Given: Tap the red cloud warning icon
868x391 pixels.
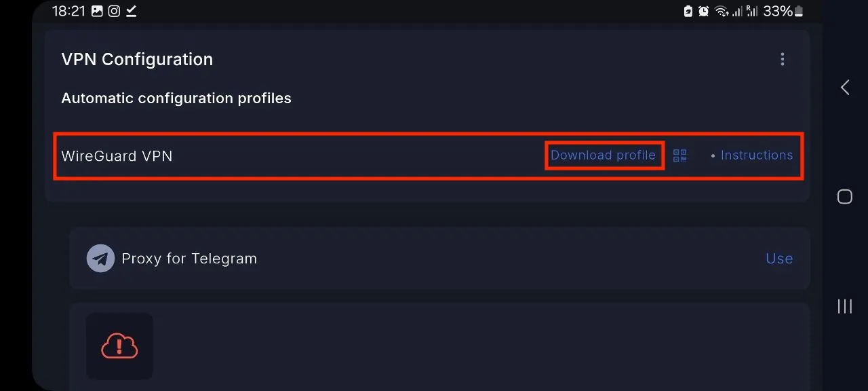Looking at the screenshot, I should pyautogui.click(x=119, y=346).
